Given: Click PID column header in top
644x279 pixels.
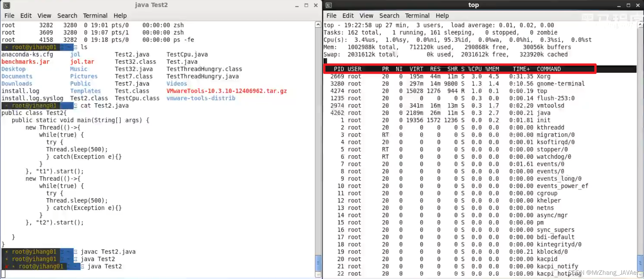Looking at the screenshot, I should tap(339, 69).
